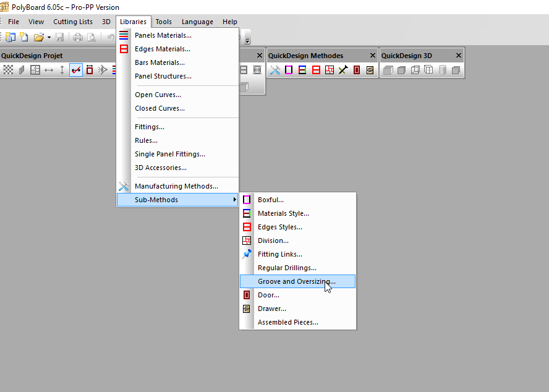This screenshot has width=549, height=392.
Task: Open the Help menu
Action: coord(230,22)
